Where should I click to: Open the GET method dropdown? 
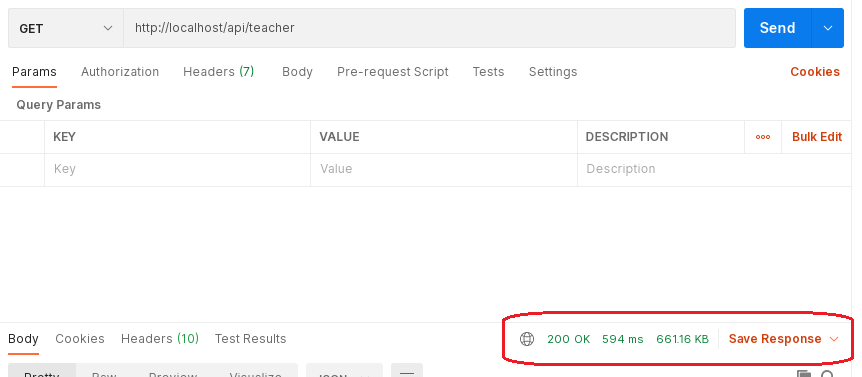[x=66, y=28]
